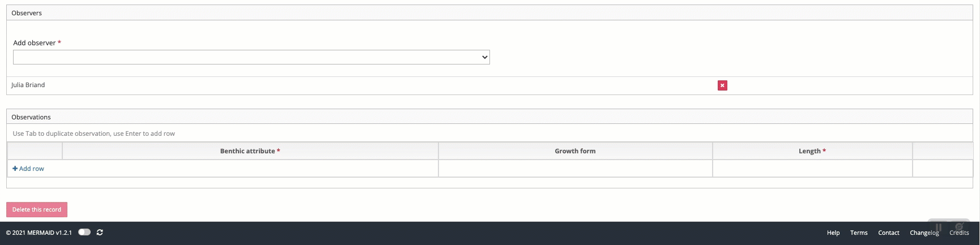Open the Terms link in footer
The width and height of the screenshot is (980, 245).
[x=859, y=233]
